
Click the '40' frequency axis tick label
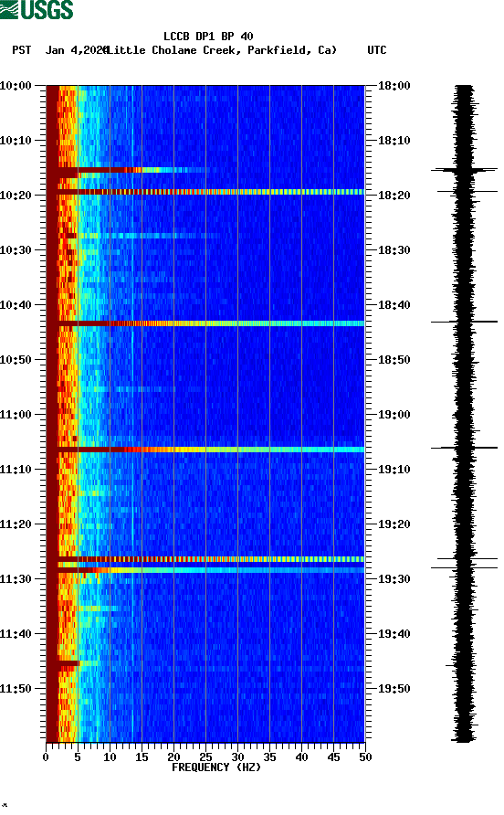pyautogui.click(x=301, y=757)
